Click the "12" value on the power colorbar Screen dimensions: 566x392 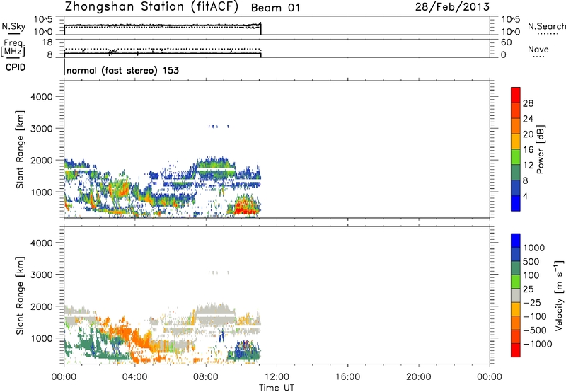pyautogui.click(x=528, y=166)
